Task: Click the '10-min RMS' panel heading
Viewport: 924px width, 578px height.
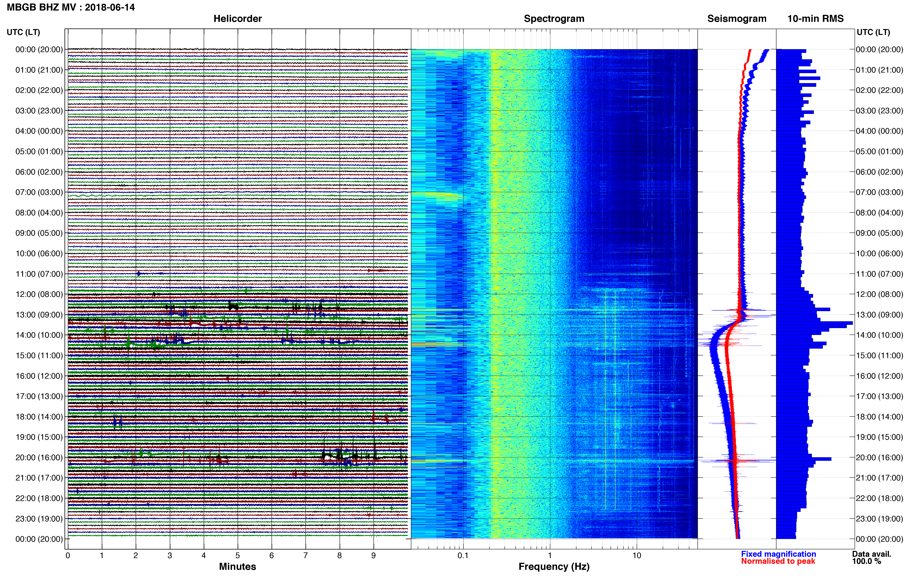Action: (x=816, y=19)
